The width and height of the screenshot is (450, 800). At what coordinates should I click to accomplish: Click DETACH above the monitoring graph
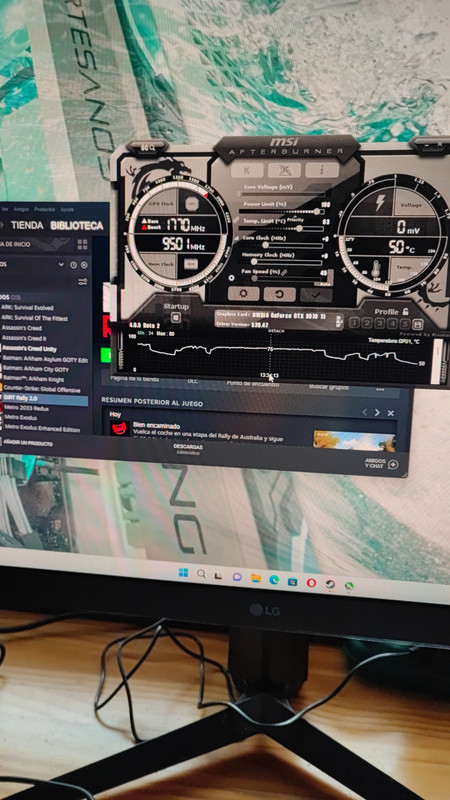[x=276, y=332]
